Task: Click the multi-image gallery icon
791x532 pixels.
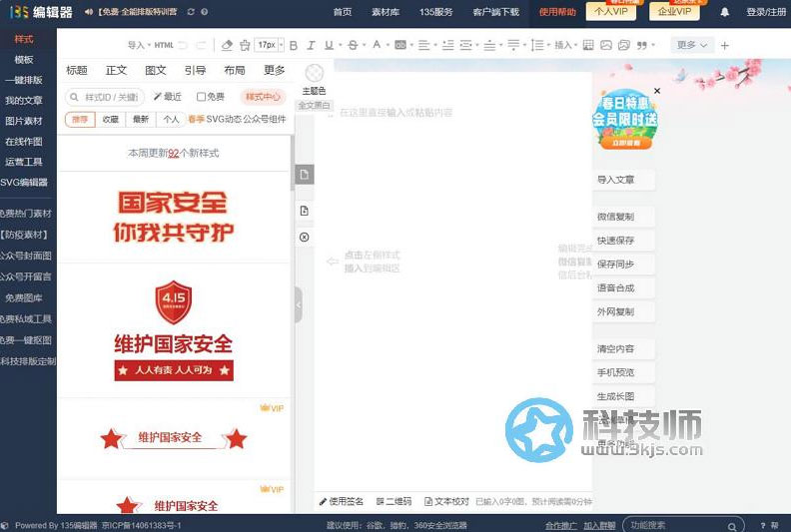Action: click(x=624, y=45)
